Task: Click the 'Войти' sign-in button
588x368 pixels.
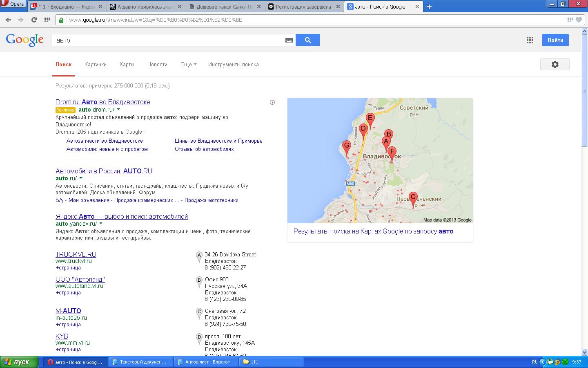Action: coord(555,40)
